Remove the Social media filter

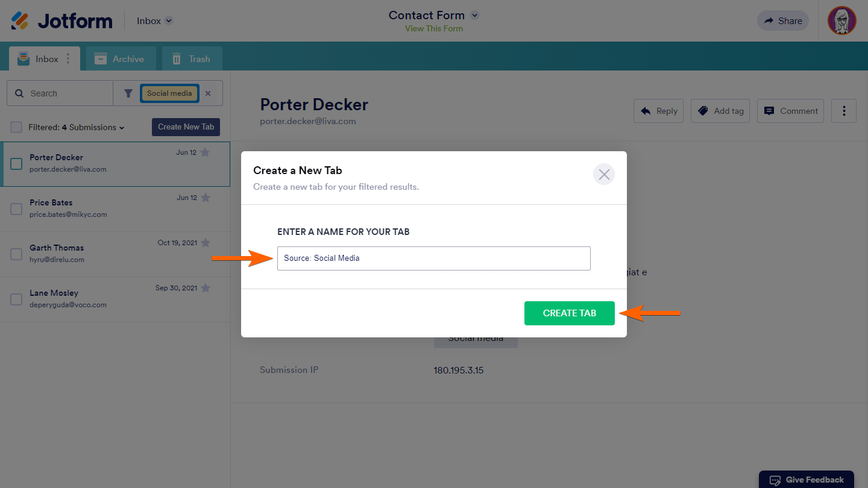208,93
